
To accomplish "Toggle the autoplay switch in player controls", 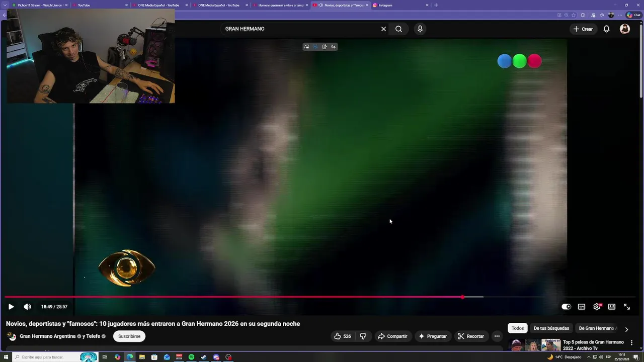I will 567,307.
